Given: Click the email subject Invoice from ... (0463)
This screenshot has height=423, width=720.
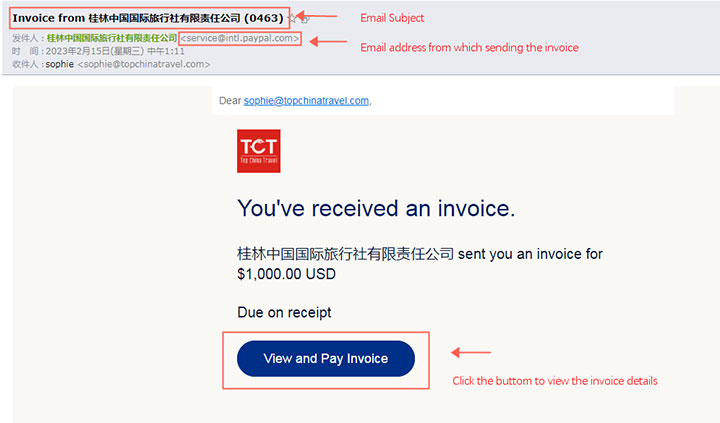Looking at the screenshot, I should tap(148, 18).
